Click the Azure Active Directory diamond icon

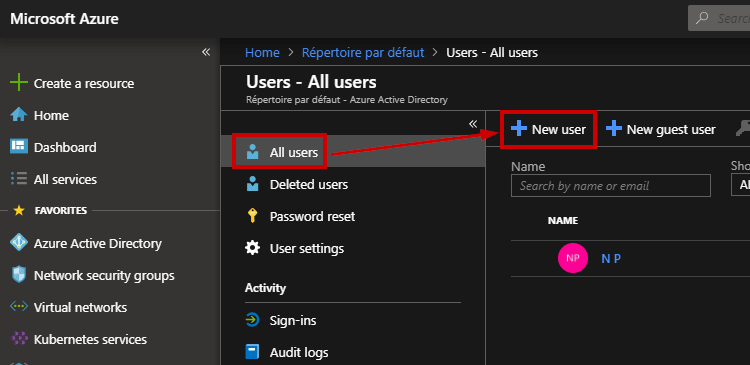tap(19, 243)
